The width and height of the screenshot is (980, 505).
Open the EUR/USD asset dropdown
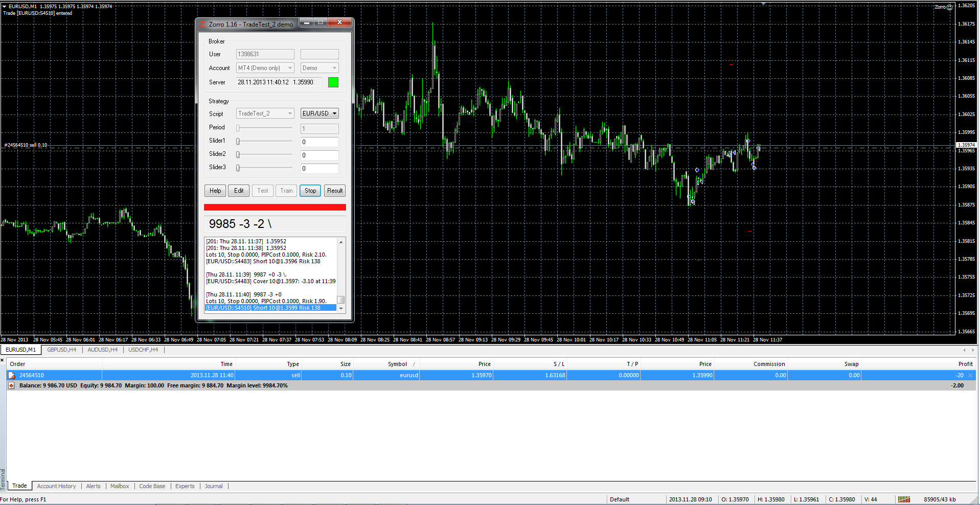click(320, 113)
